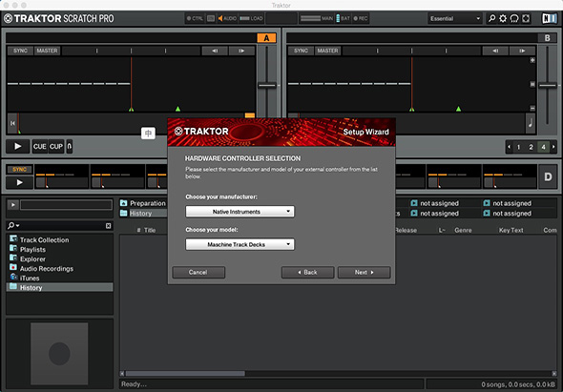Viewport: 563px width, 392px height.
Task: Play the remix deck
Action: (19, 182)
